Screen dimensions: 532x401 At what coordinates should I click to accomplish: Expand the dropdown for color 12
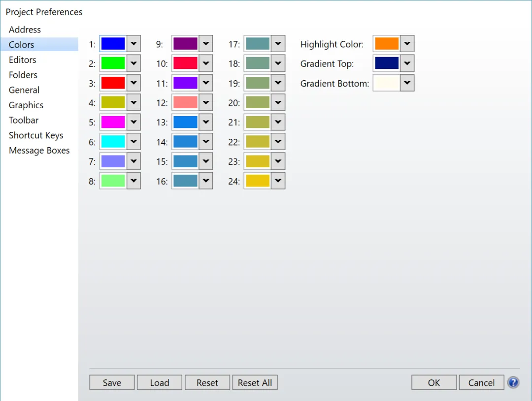[206, 102]
